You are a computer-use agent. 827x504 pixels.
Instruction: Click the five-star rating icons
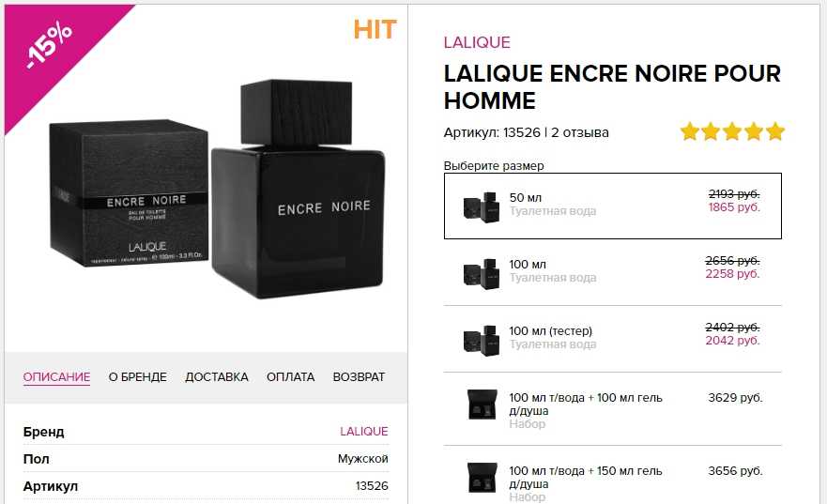click(732, 131)
